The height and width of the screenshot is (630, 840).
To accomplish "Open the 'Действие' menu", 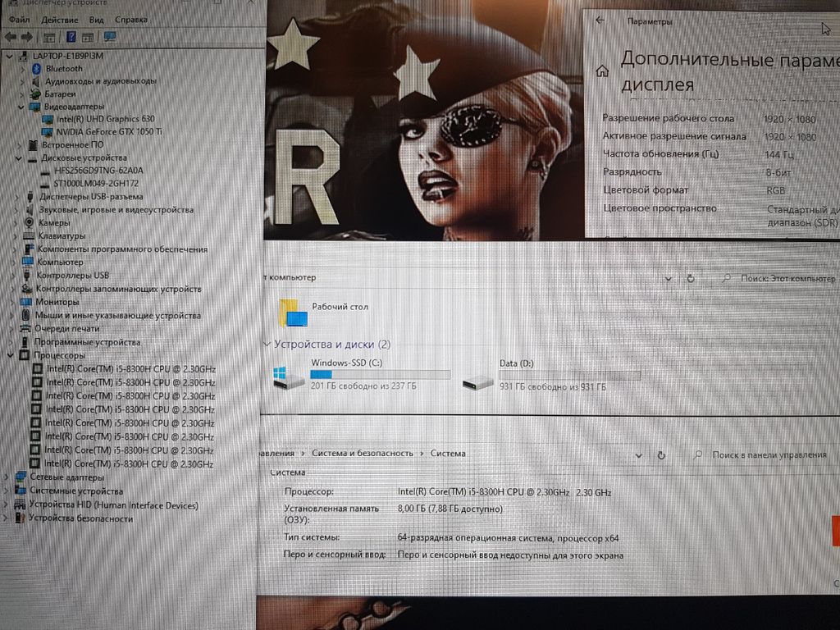I will click(59, 19).
